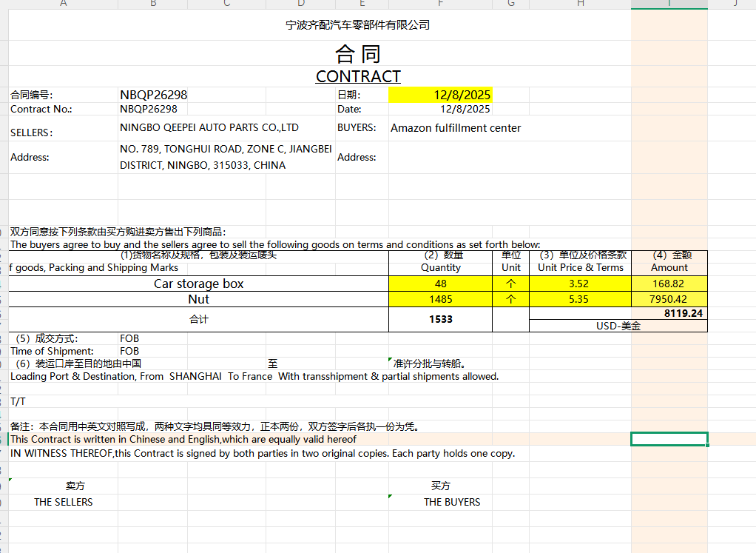Select the column I header

coord(669,4)
